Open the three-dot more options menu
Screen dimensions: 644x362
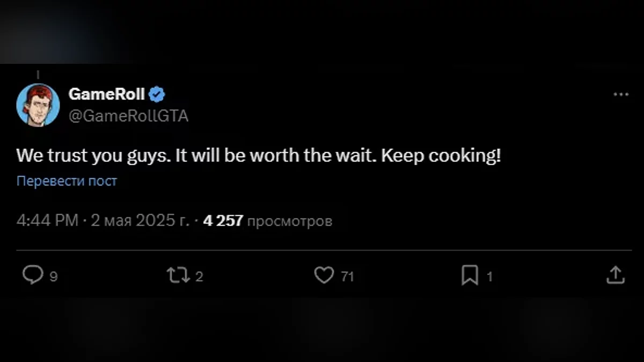tap(620, 94)
